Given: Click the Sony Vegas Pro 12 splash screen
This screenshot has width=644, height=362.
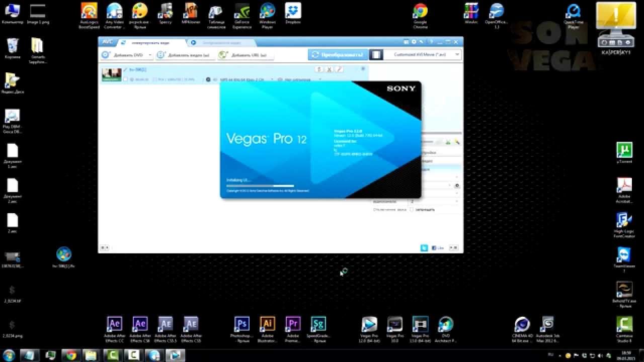Looking at the screenshot, I should point(320,140).
